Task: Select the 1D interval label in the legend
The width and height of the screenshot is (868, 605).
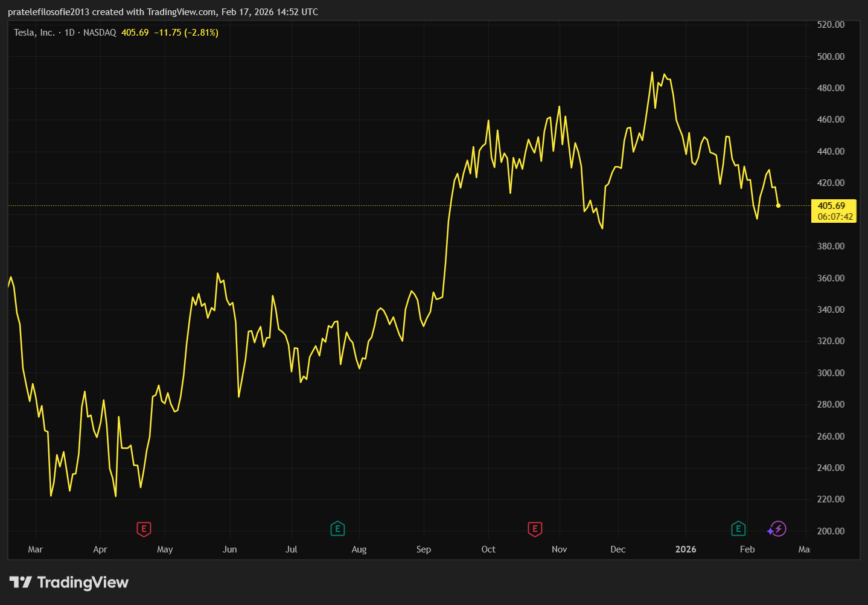Action: 69,33
